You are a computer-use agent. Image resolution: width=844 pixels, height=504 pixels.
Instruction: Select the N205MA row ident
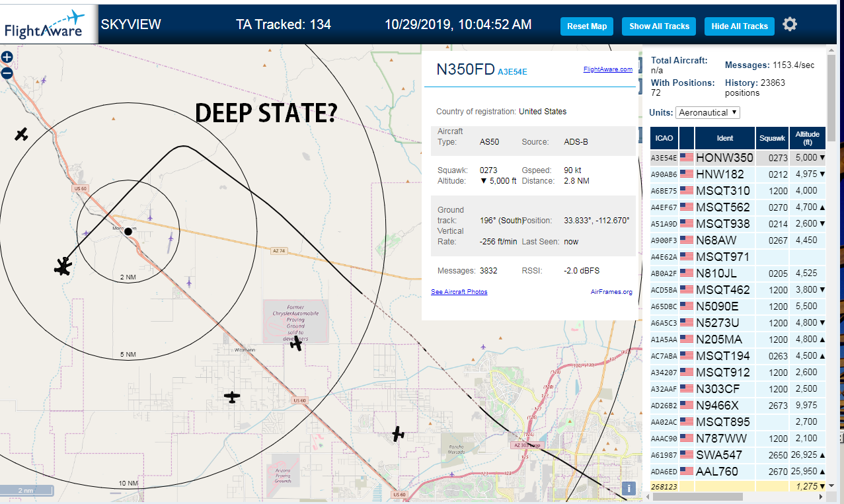click(724, 340)
